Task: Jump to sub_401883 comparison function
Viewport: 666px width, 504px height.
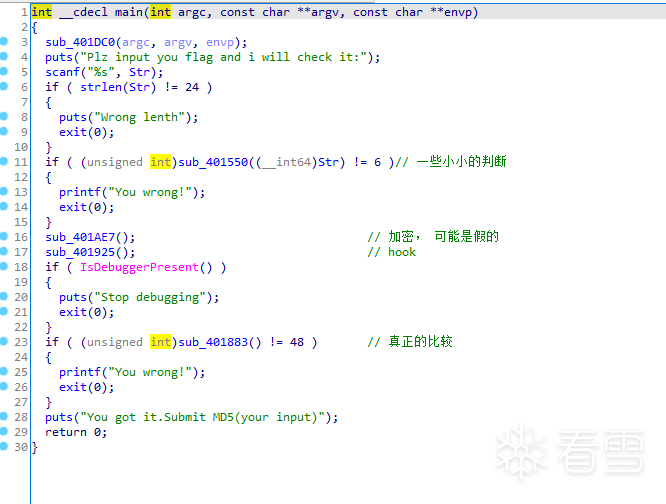Action: [213, 342]
